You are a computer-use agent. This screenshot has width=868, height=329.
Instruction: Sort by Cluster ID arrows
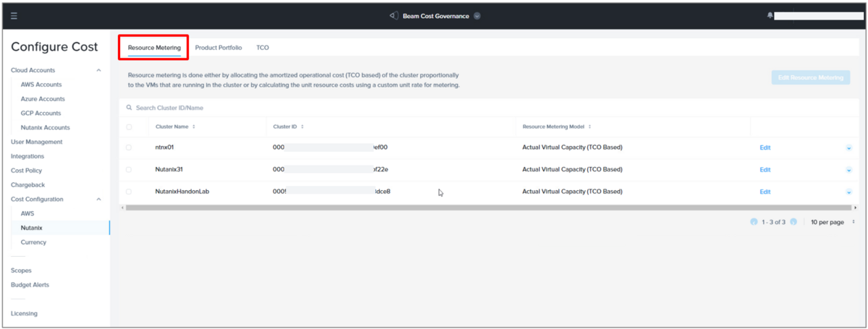click(x=302, y=127)
